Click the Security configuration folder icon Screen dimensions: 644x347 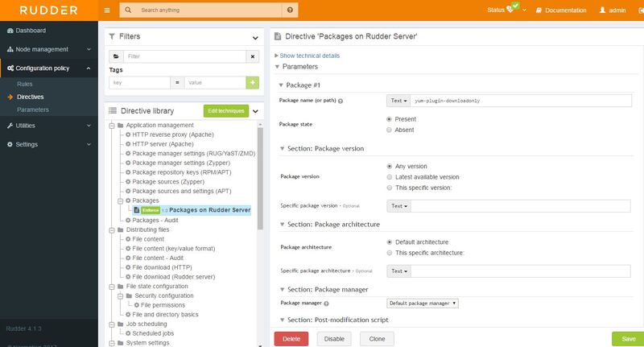(x=129, y=295)
